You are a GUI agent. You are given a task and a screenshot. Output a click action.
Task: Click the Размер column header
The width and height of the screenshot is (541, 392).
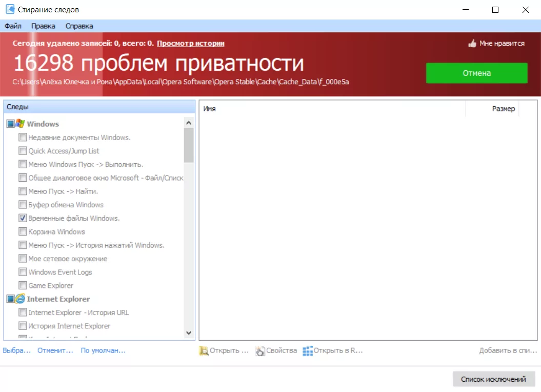click(492, 109)
